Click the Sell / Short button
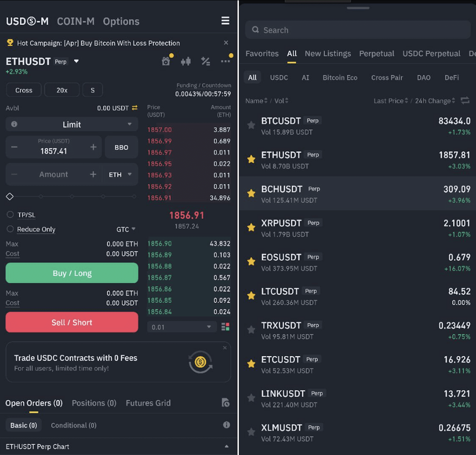The width and height of the screenshot is (476, 455). tap(71, 322)
